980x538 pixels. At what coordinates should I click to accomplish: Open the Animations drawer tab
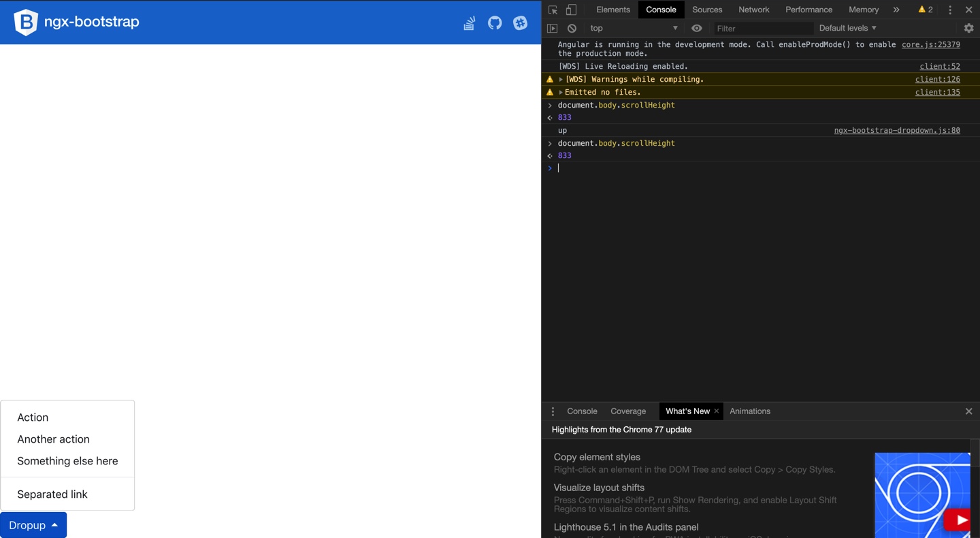749,411
